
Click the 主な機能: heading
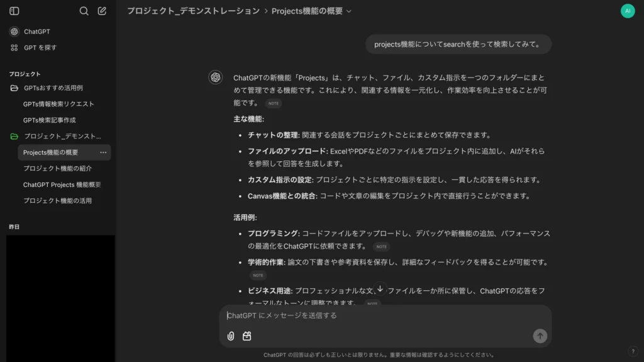pos(248,119)
